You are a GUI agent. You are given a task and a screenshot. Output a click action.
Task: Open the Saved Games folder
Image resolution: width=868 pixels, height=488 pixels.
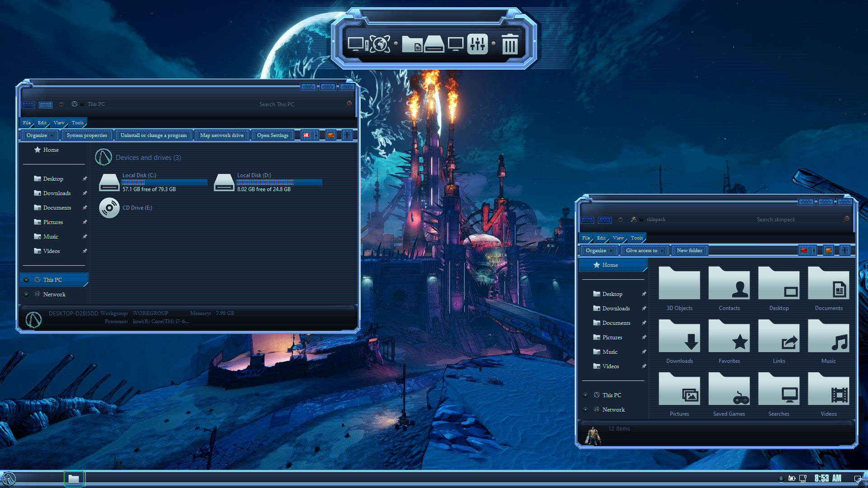pyautogui.click(x=729, y=394)
